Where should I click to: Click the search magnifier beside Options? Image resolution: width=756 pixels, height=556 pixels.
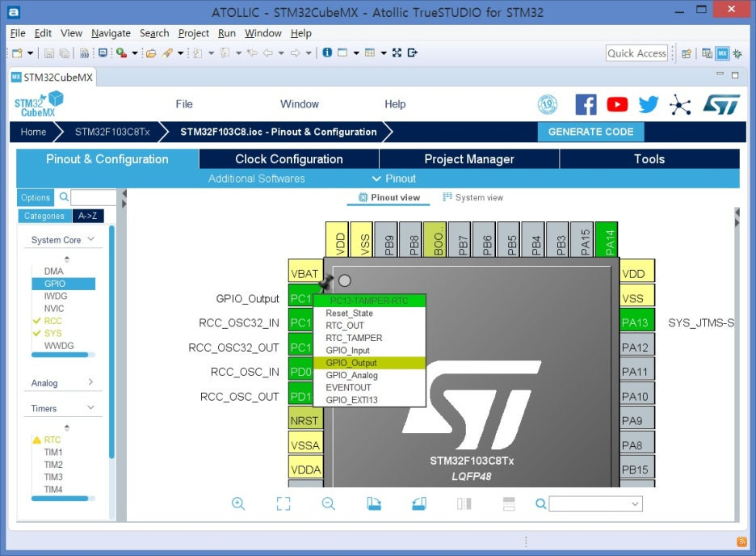64,196
